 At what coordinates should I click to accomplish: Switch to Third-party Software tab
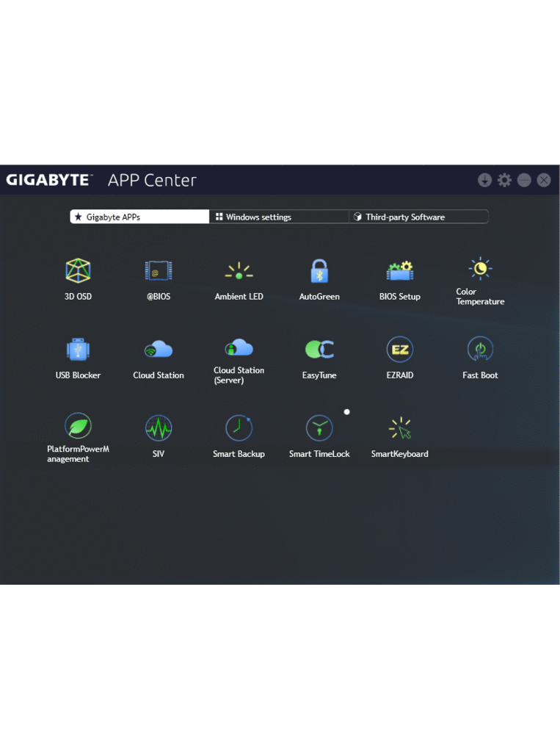point(418,217)
